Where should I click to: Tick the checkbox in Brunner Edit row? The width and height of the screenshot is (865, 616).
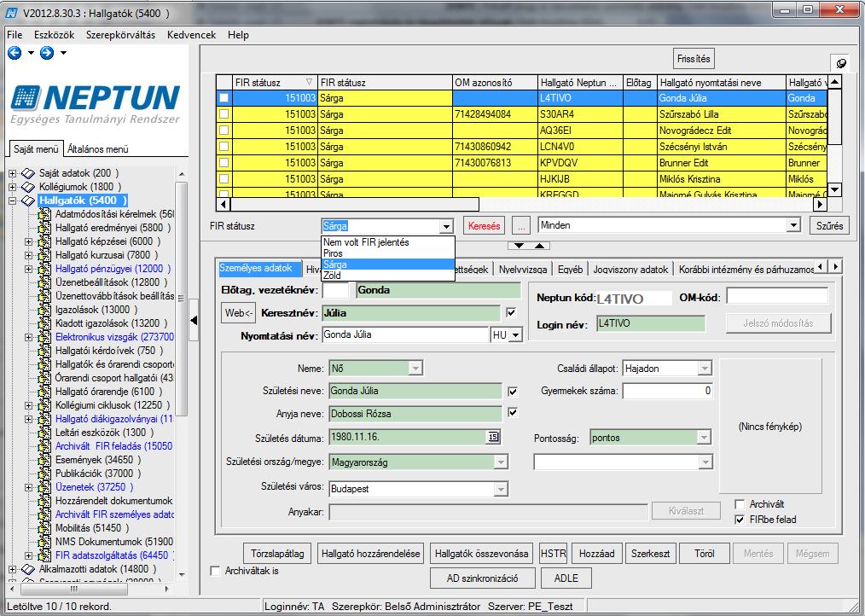(224, 163)
